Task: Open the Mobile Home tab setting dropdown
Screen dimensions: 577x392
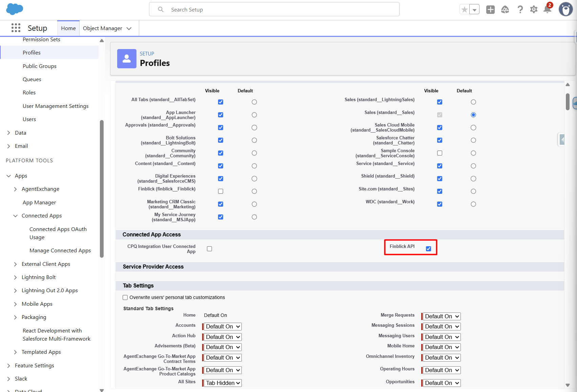Action: pos(442,347)
